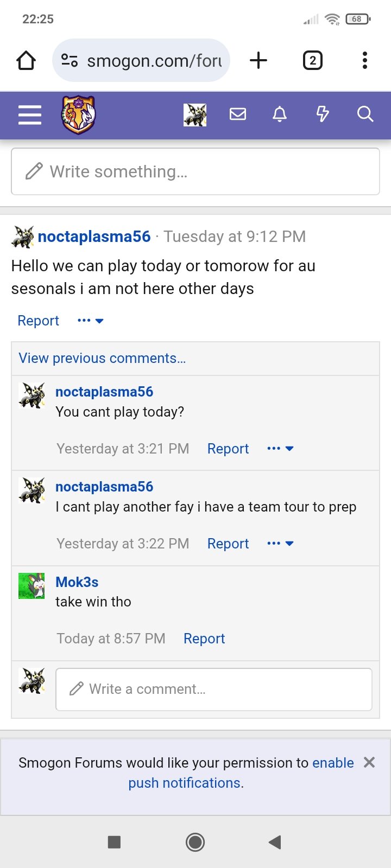Expand options for 3:22 PM comment

280,544
